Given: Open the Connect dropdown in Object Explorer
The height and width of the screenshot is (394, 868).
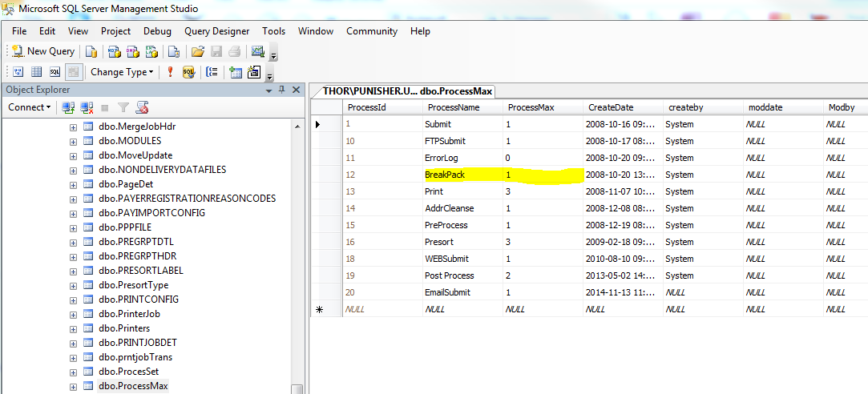Looking at the screenshot, I should coord(30,107).
